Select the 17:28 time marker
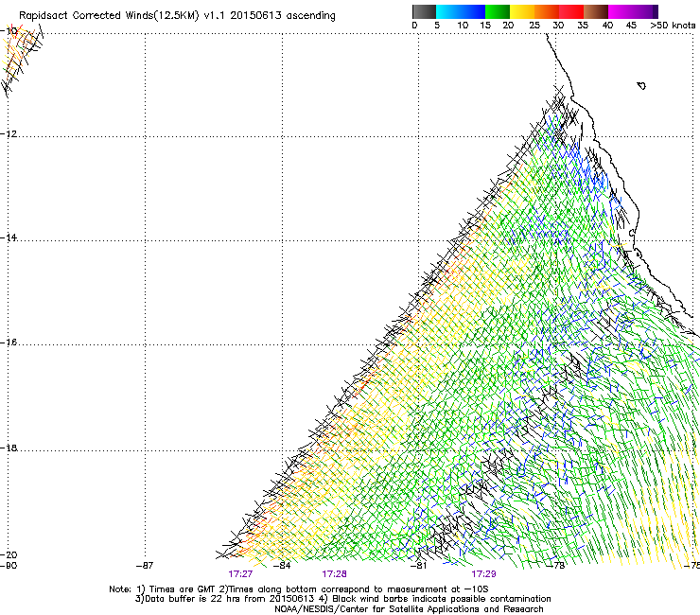 coord(334,574)
